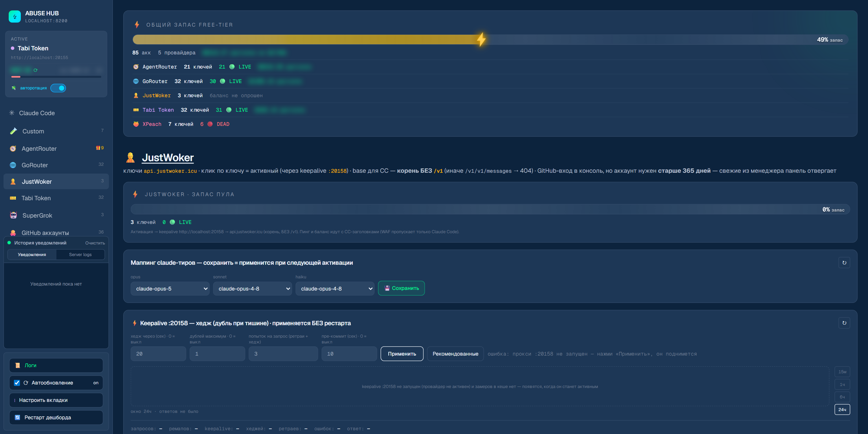The height and width of the screenshot is (434, 868).
Task: Select the 15м time range
Action: [842, 372]
